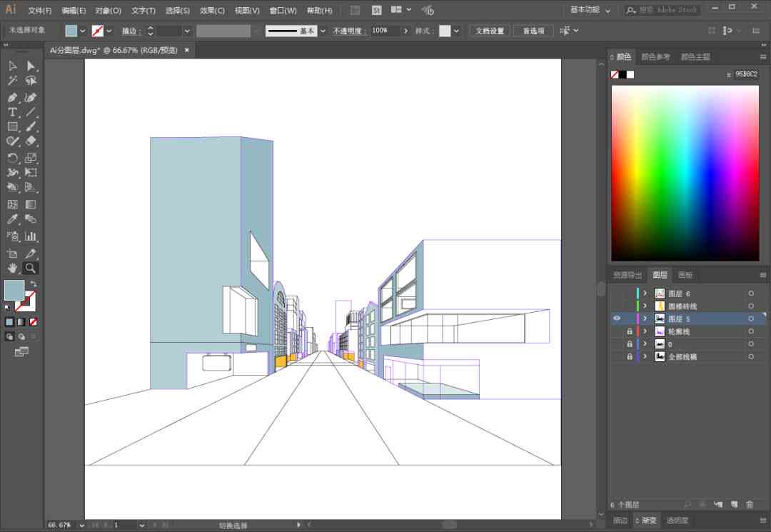
Task: Select the Eraser tool
Action: (x=31, y=141)
